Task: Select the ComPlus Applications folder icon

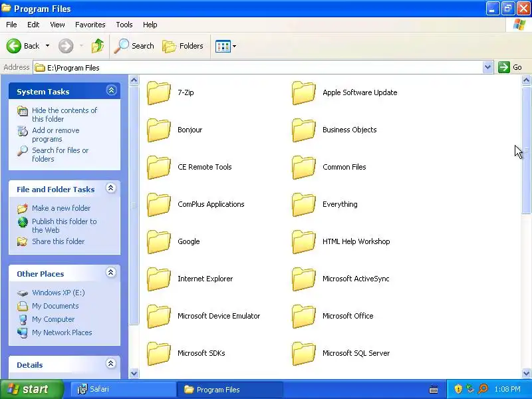Action: point(159,205)
